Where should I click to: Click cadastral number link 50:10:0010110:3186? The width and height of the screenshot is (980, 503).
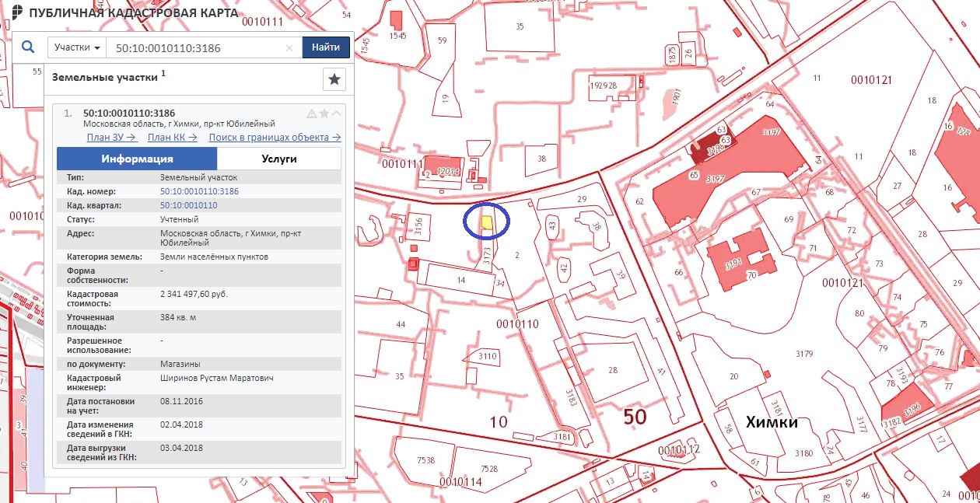pyautogui.click(x=199, y=191)
